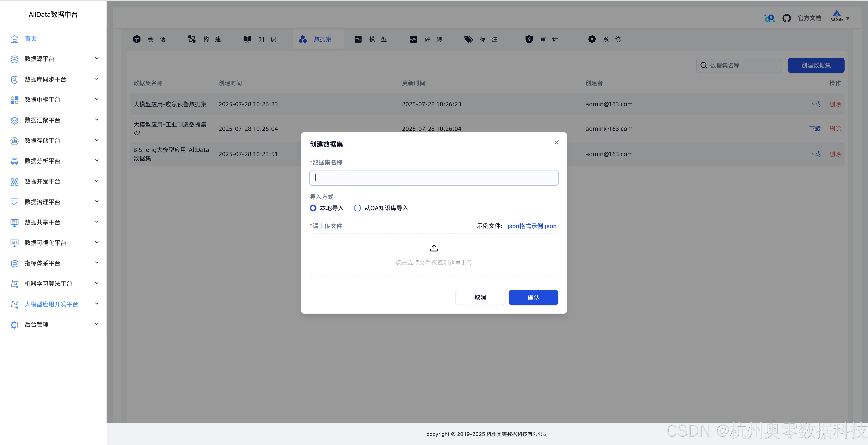Switch to the 评测 tab
The width and height of the screenshot is (868, 445).
click(x=426, y=39)
